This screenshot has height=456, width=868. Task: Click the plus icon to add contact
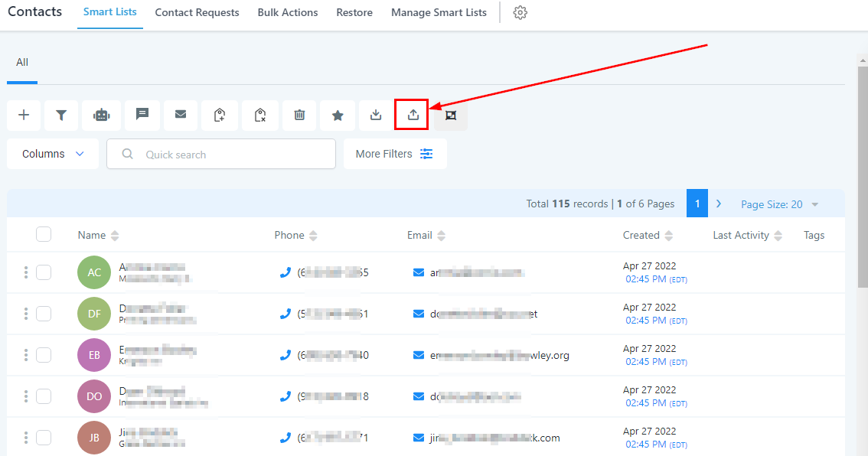coord(24,115)
